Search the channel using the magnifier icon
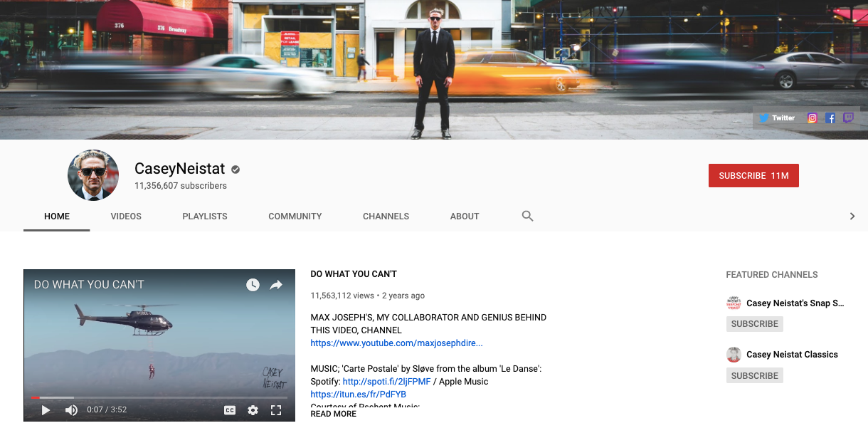The height and width of the screenshot is (433, 868). click(x=527, y=216)
